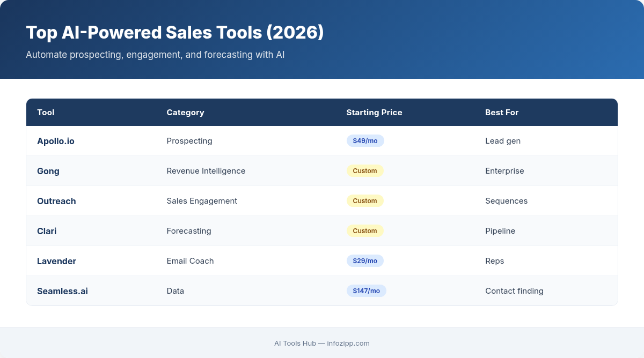The width and height of the screenshot is (644, 358).
Task: Click the page title Top AI-Powered Sales Tools
Action: click(x=175, y=32)
